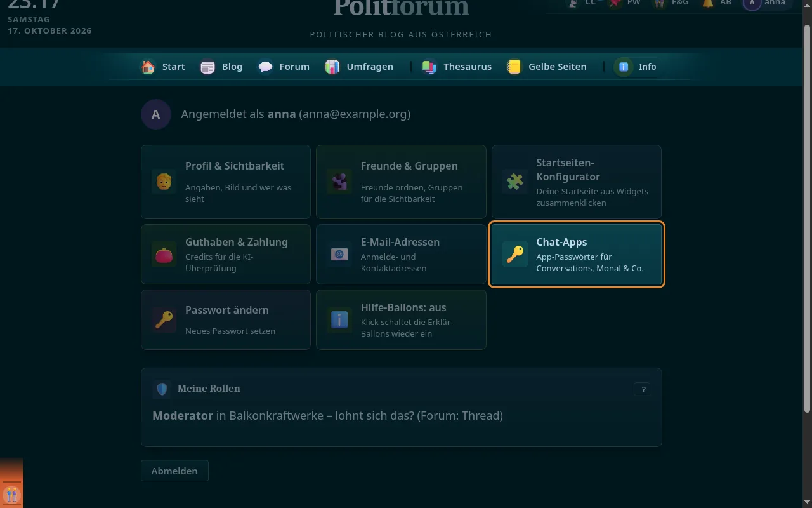This screenshot has height=508, width=812.
Task: Click the round avatar A beside Angemeldet
Action: (156, 114)
